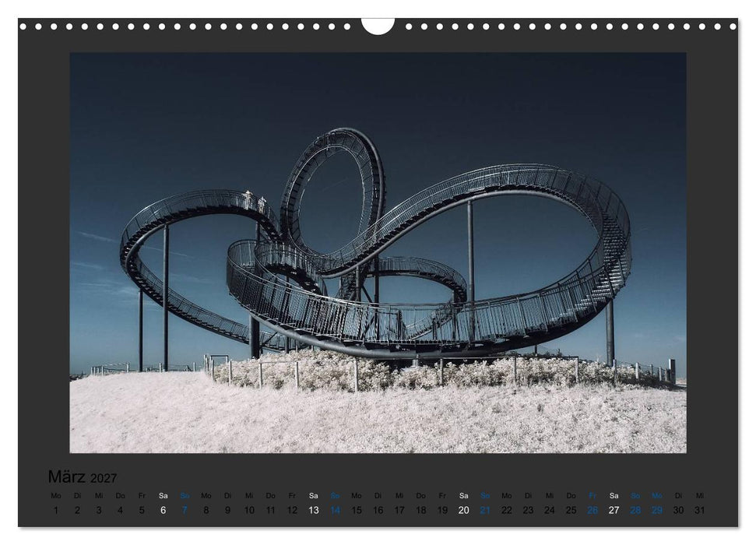Select day 3 in the calendar row
The width and height of the screenshot is (756, 545).
coord(99,510)
